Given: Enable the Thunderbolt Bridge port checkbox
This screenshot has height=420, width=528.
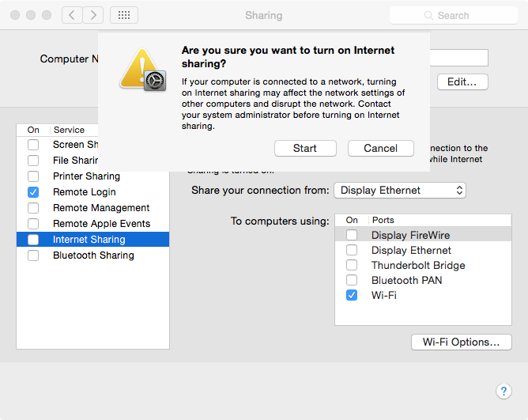Looking at the screenshot, I should click(x=352, y=265).
